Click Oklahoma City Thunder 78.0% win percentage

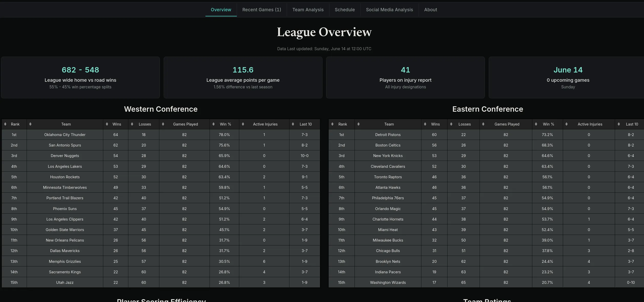click(224, 135)
